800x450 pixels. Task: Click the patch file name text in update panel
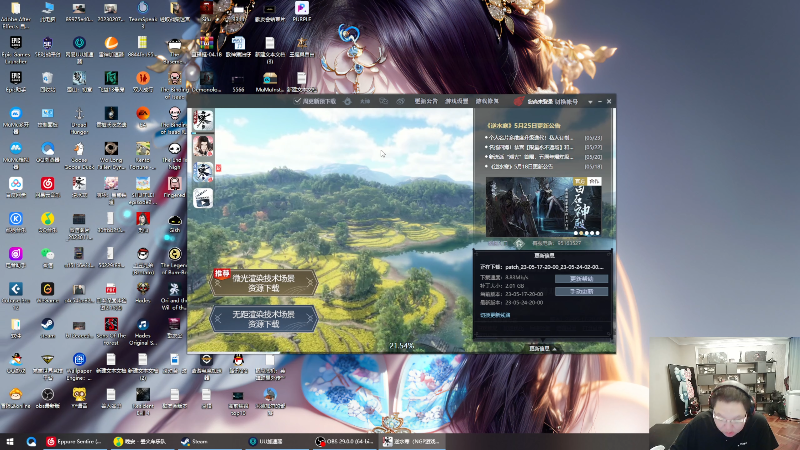click(554, 267)
